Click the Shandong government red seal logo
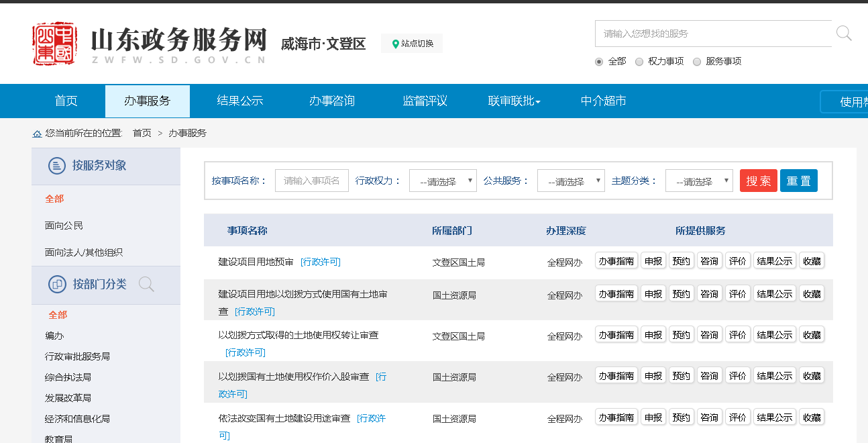The height and width of the screenshot is (443, 868). click(x=54, y=44)
